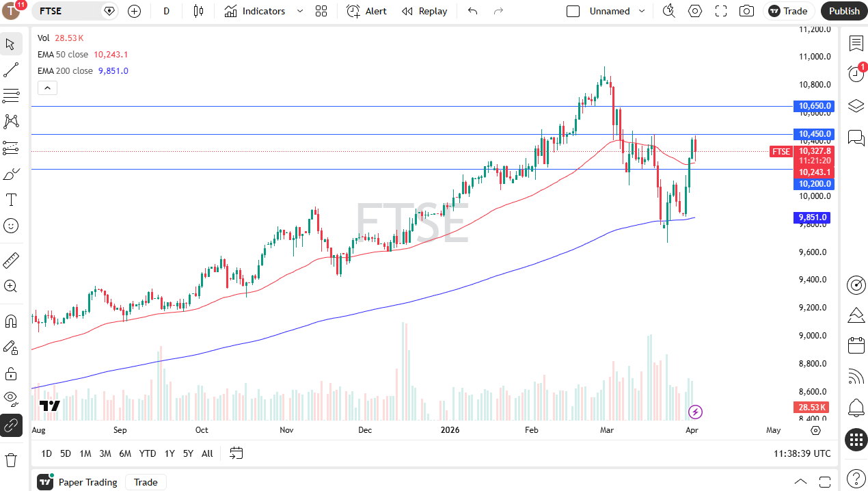Activate the zoom in tool
The image size is (868, 491).
(x=11, y=287)
